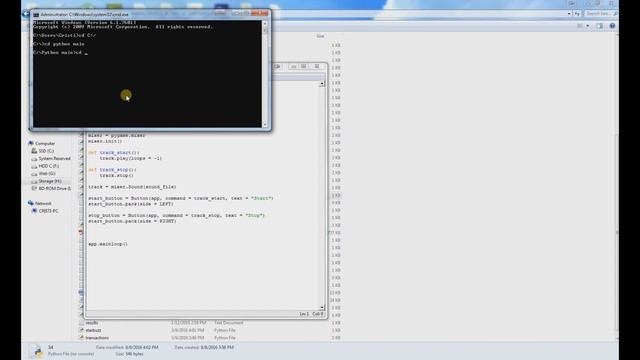Click the 'track = mixer.Sound(sound_file)' line
This screenshot has height=360, width=640.
pos(132,187)
